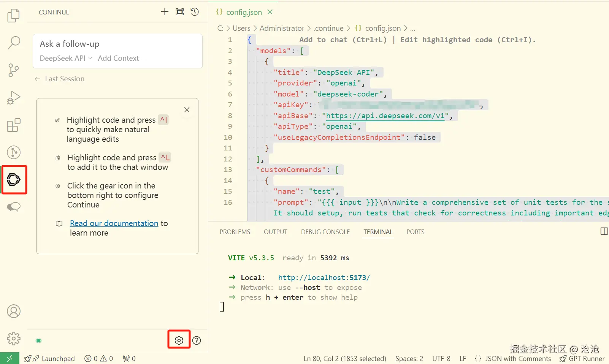Click the terminal cursor prompt line

(x=222, y=307)
